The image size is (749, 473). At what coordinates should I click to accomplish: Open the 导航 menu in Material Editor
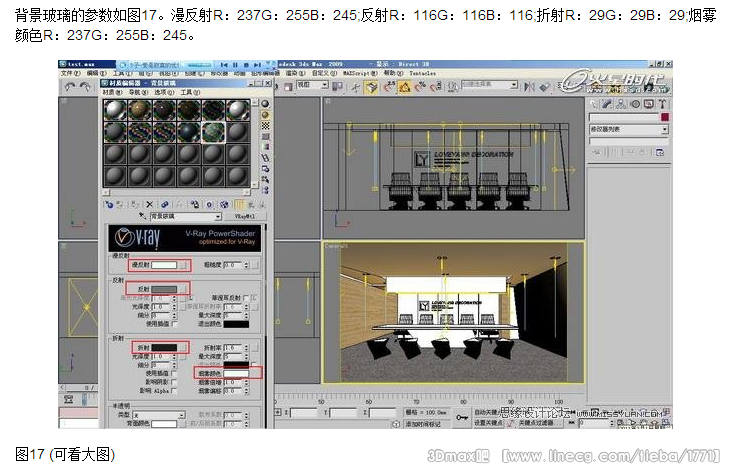coord(139,92)
